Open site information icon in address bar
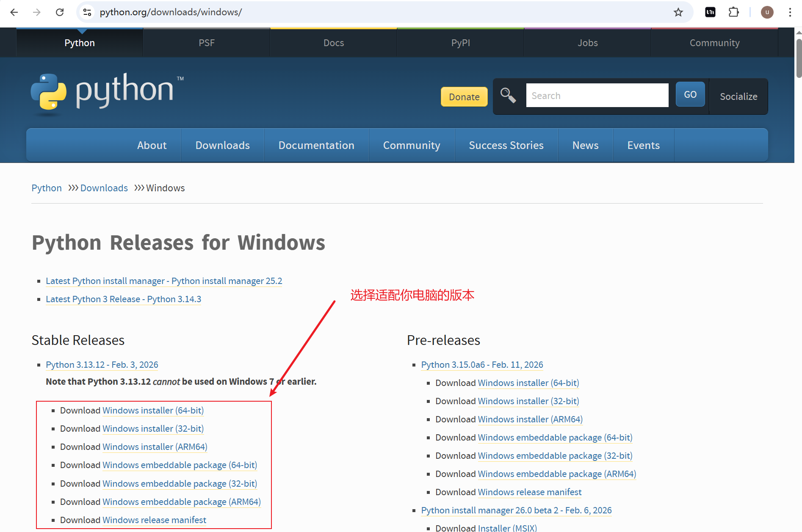The width and height of the screenshot is (802, 532). (x=87, y=12)
